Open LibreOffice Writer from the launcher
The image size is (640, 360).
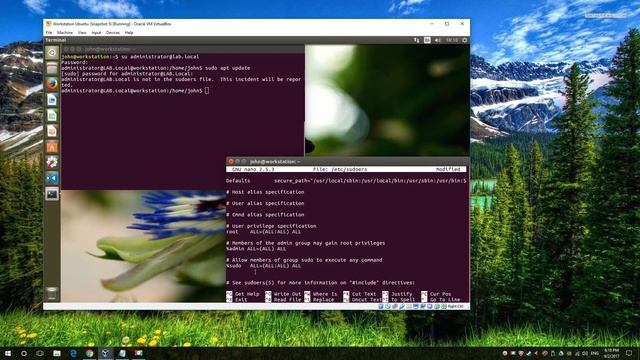coord(52,100)
